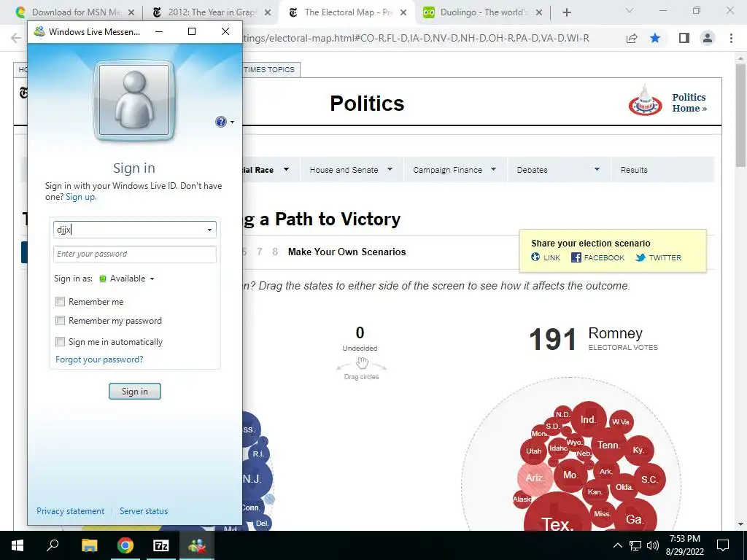This screenshot has width=747, height=560.
Task: Click the Windows Live Messenger taskbar icon
Action: (197, 545)
